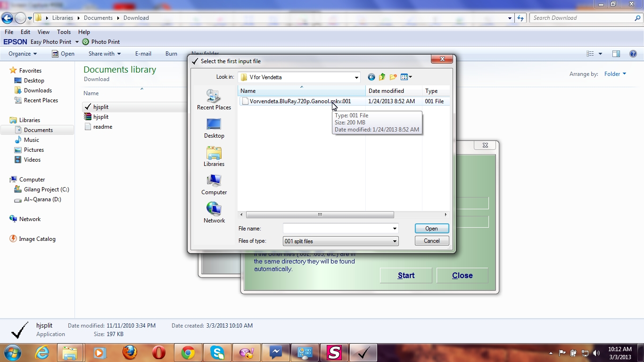The image size is (644, 362).
Task: Launch Google Chrome from taskbar
Action: (x=188, y=353)
